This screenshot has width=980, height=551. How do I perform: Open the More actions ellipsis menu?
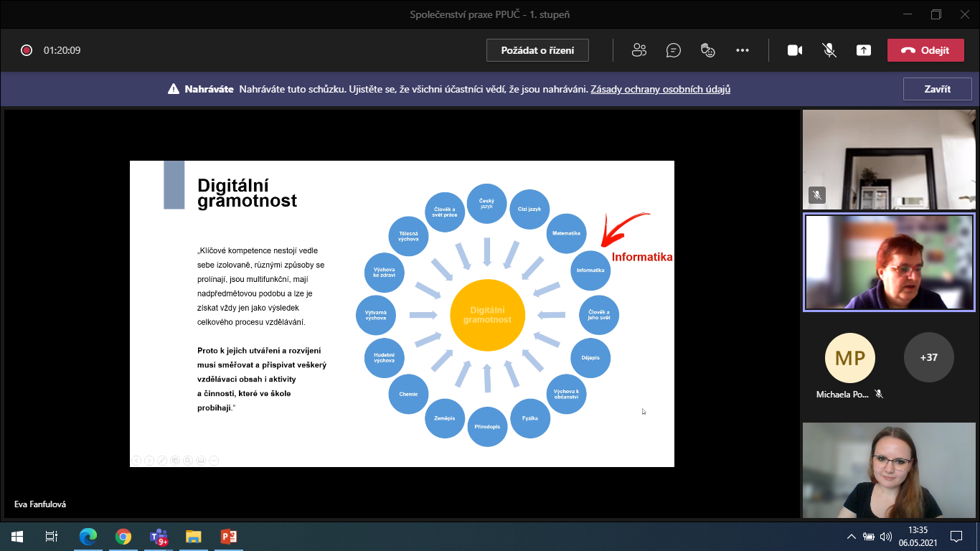(x=743, y=50)
